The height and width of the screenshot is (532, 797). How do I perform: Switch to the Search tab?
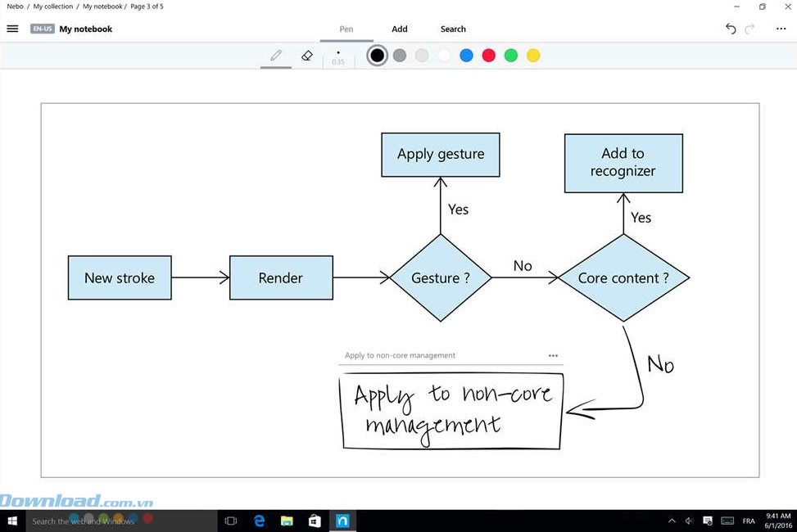[x=453, y=29]
